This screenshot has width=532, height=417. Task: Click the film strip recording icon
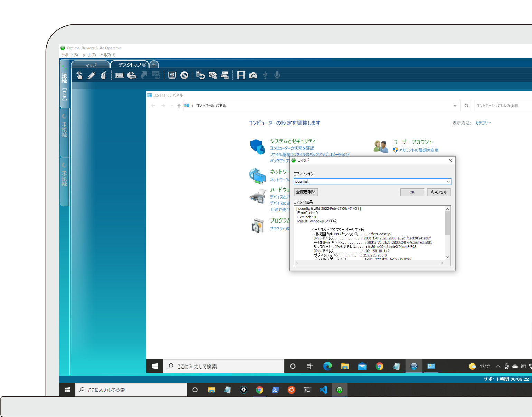pos(241,75)
